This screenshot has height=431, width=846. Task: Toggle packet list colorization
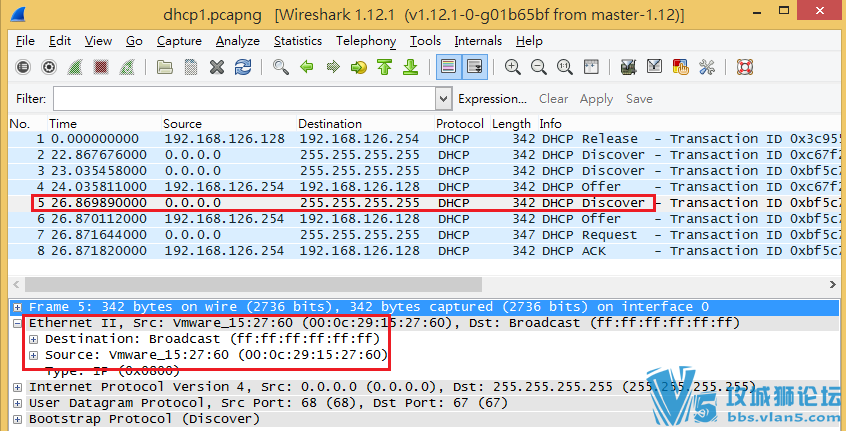(448, 67)
